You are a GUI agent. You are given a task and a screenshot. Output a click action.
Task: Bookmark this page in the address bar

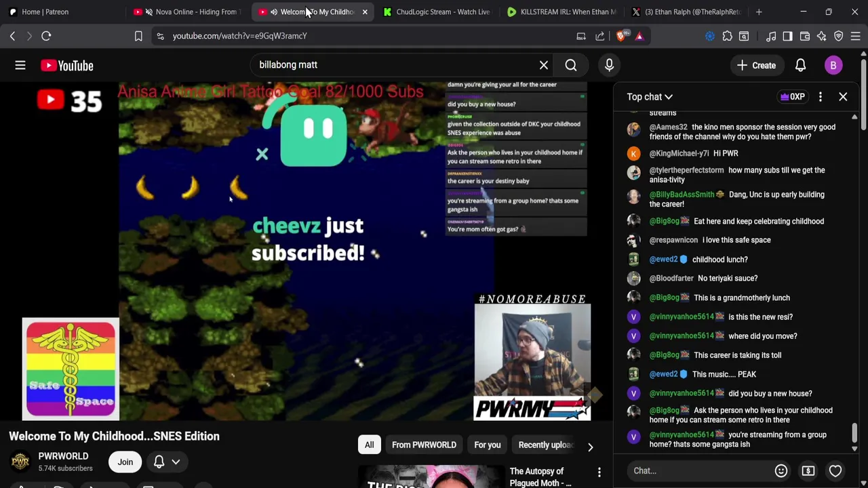click(138, 36)
